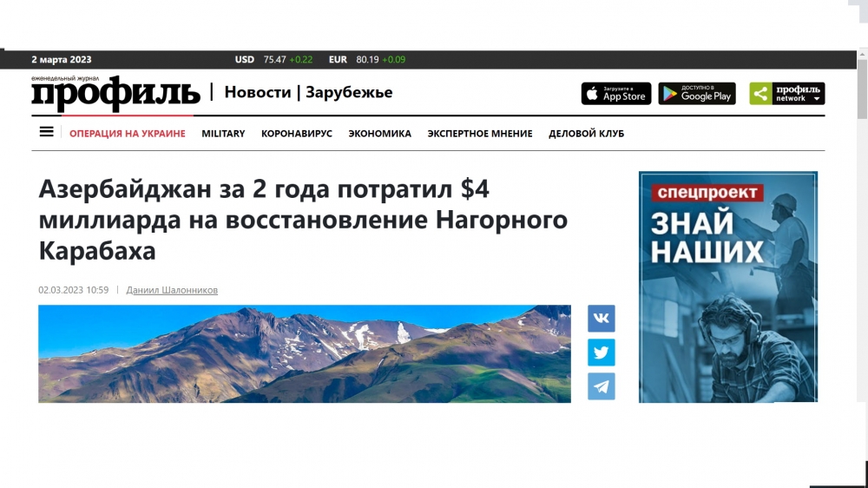
Task: Open the App Store download badge
Action: click(615, 94)
